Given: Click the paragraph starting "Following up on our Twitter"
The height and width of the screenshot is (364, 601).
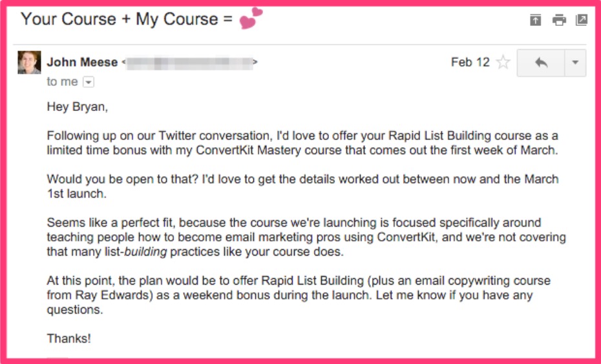Looking at the screenshot, I should coord(302,143).
